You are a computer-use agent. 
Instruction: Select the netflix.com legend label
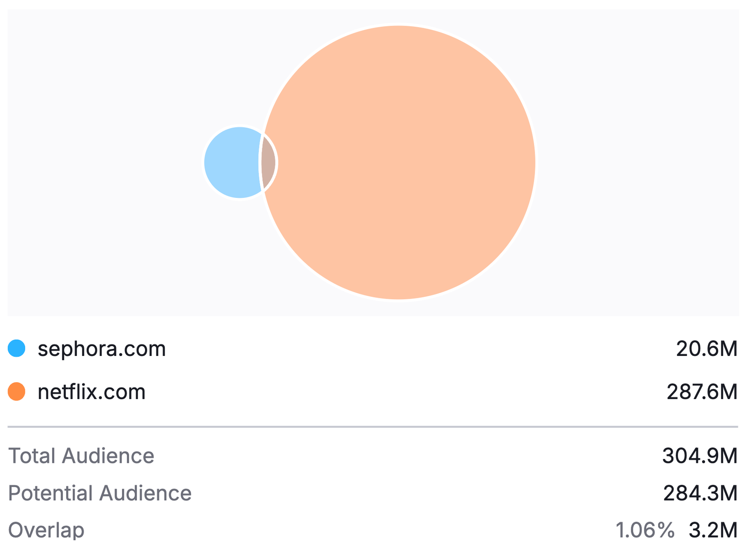tap(92, 392)
